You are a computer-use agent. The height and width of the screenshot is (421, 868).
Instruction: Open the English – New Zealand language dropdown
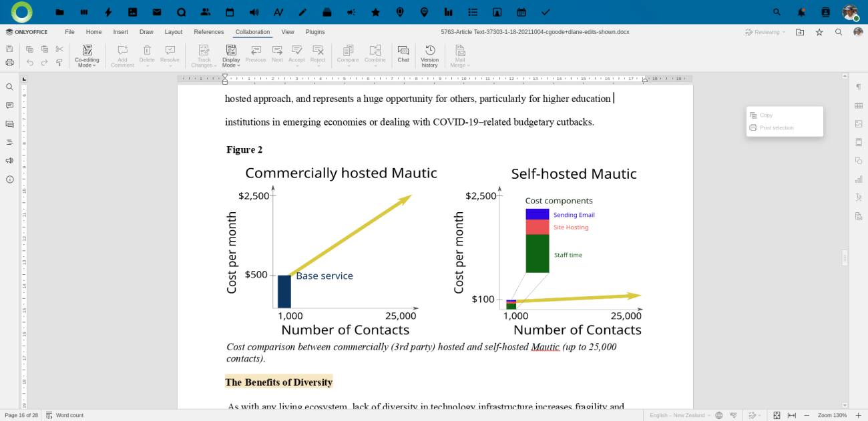coord(680,415)
